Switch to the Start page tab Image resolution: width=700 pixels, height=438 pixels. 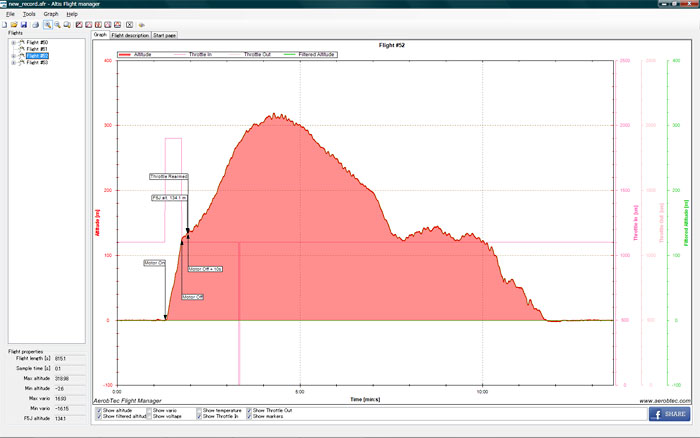point(164,35)
